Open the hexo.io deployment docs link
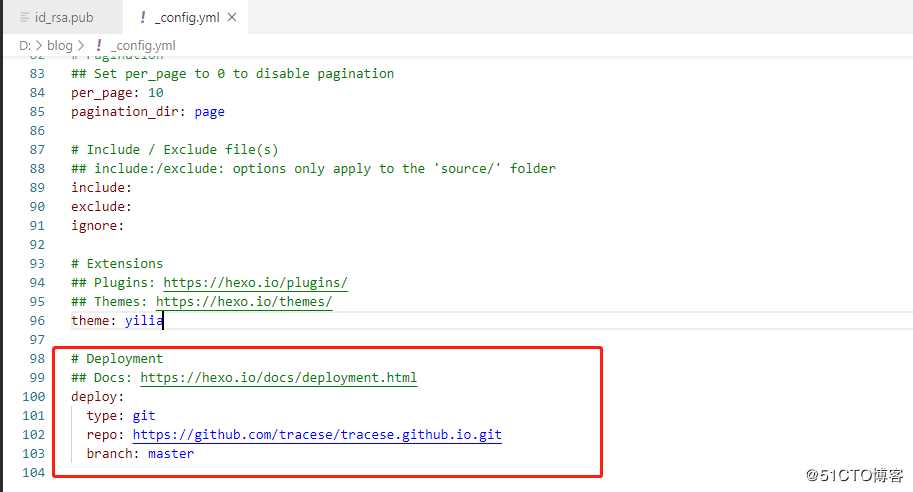 click(x=278, y=377)
